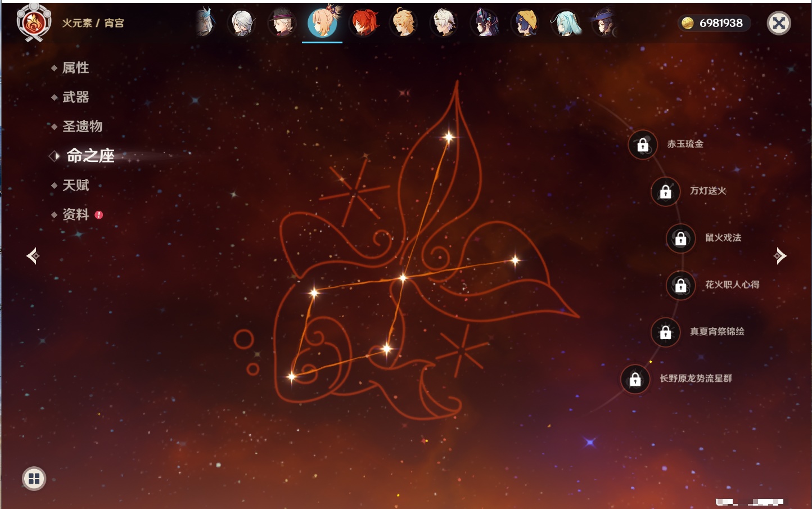812x509 pixels.
Task: Select the dark-haired character with pink headdress
Action: (485, 23)
